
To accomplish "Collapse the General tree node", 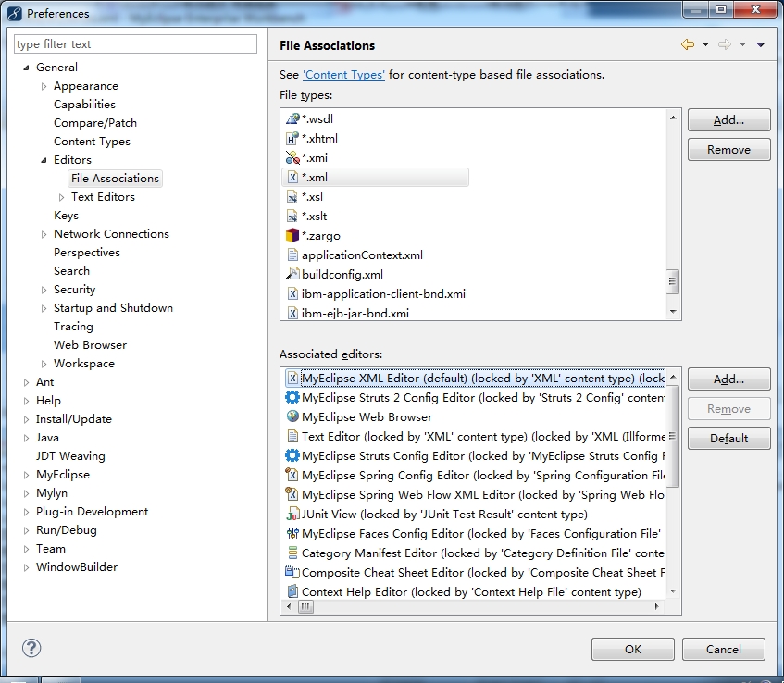I will tap(26, 68).
